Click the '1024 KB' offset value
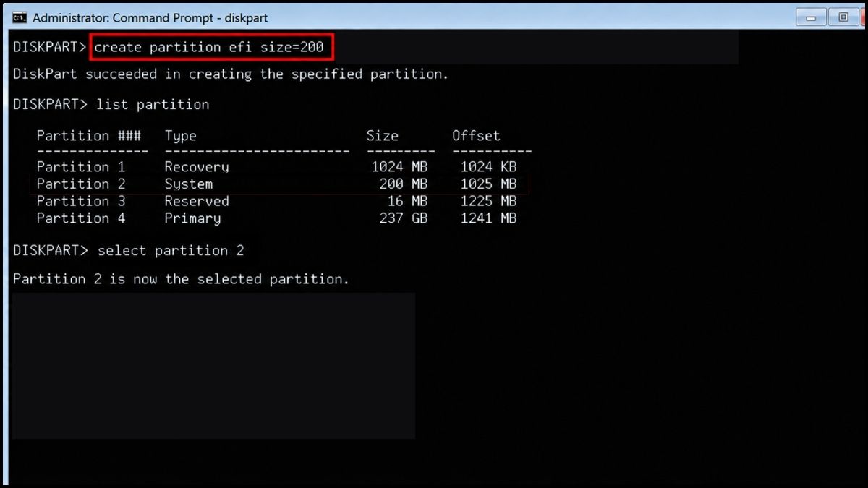The image size is (868, 488). pos(488,167)
